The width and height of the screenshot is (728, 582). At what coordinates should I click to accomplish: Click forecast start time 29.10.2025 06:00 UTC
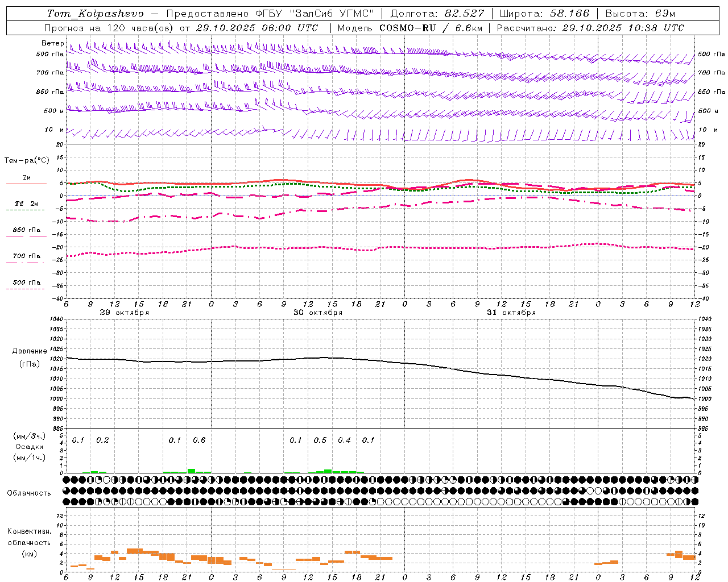click(x=257, y=28)
